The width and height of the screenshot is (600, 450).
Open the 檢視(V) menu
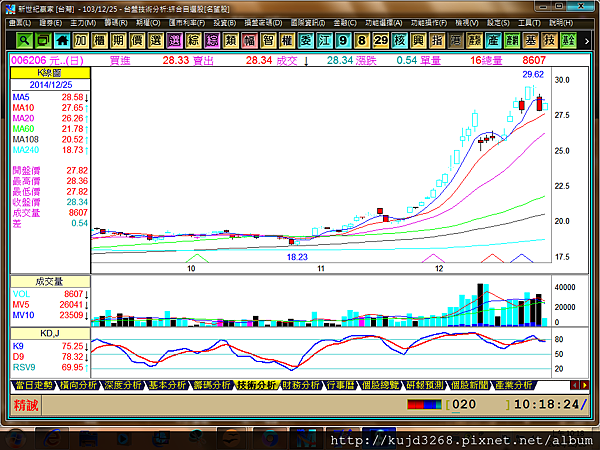467,23
